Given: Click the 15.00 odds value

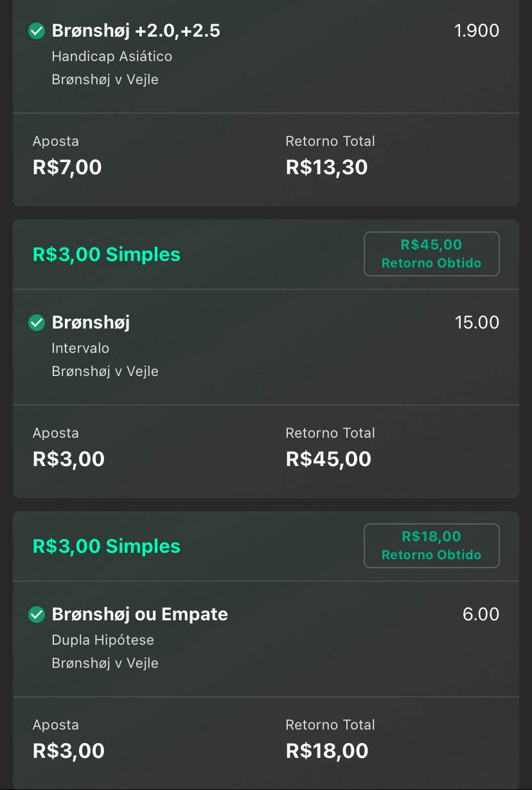Looking at the screenshot, I should click(477, 323).
